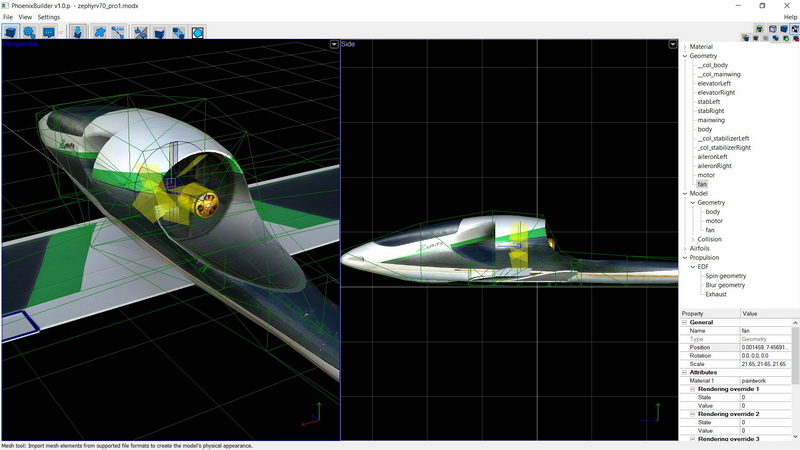Open the File menu
Image resolution: width=800 pixels, height=450 pixels.
pyautogui.click(x=8, y=17)
